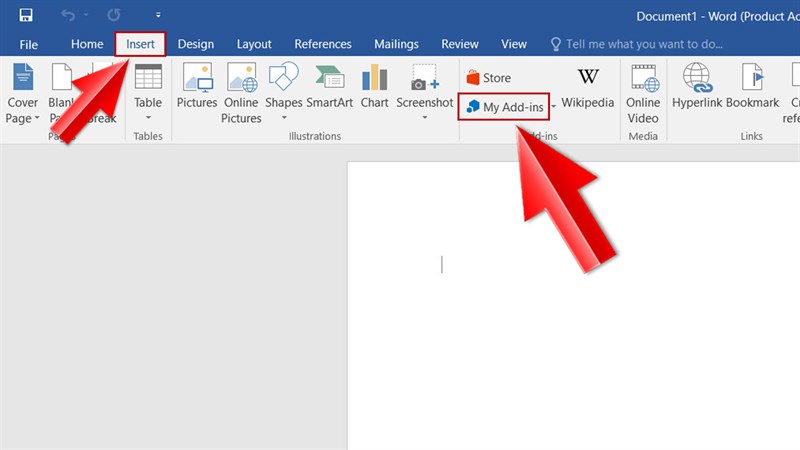Click the Table grid icon

[x=148, y=77]
